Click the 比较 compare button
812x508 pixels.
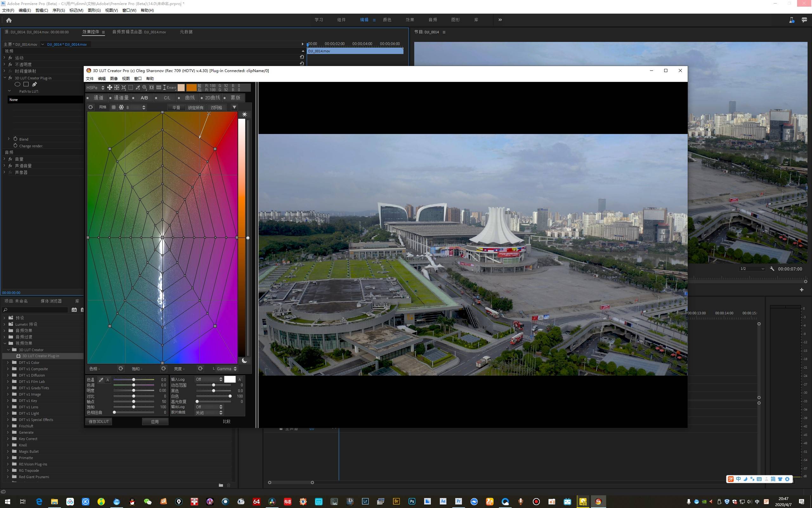226,421
